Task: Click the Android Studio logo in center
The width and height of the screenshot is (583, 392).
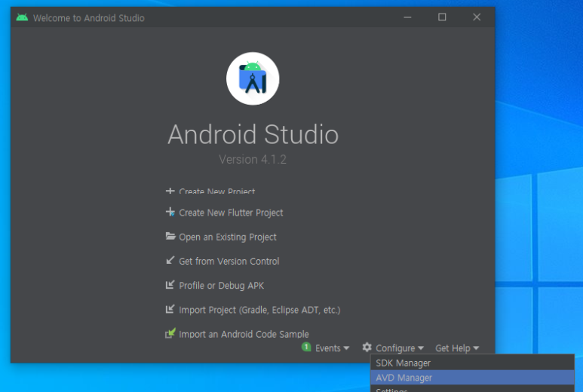Action: [x=253, y=78]
